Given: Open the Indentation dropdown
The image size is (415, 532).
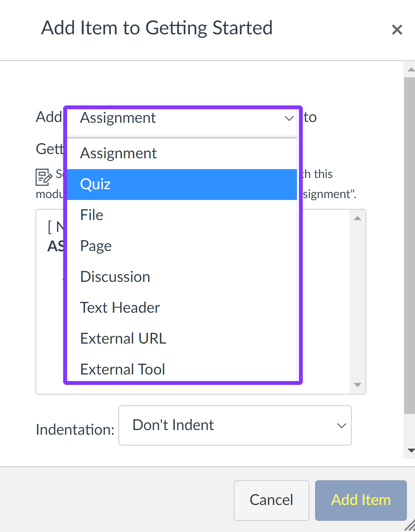Looking at the screenshot, I should [x=235, y=425].
